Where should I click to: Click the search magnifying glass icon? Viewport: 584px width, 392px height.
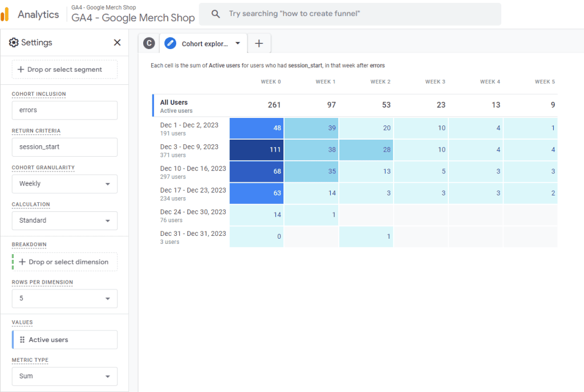(215, 14)
